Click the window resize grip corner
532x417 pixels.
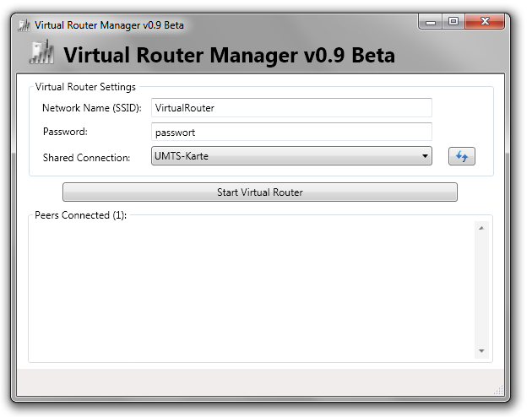[498, 390]
